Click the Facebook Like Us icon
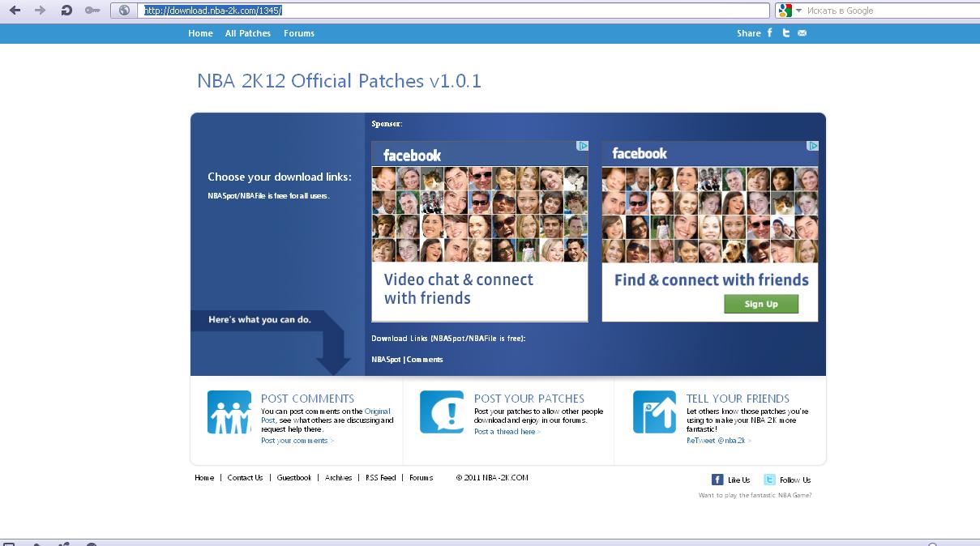 [x=717, y=480]
